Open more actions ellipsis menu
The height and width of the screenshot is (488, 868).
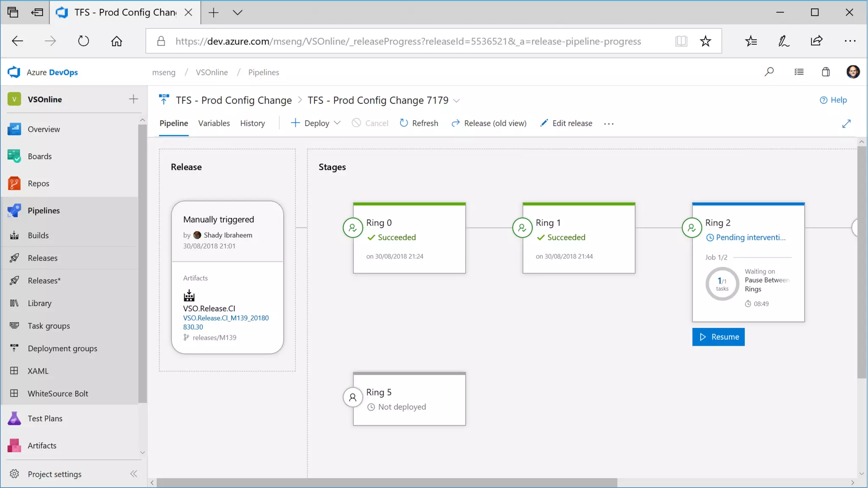click(x=609, y=124)
